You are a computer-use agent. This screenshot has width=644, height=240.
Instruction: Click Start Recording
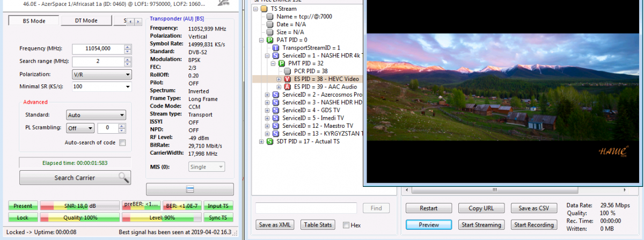pos(534,225)
